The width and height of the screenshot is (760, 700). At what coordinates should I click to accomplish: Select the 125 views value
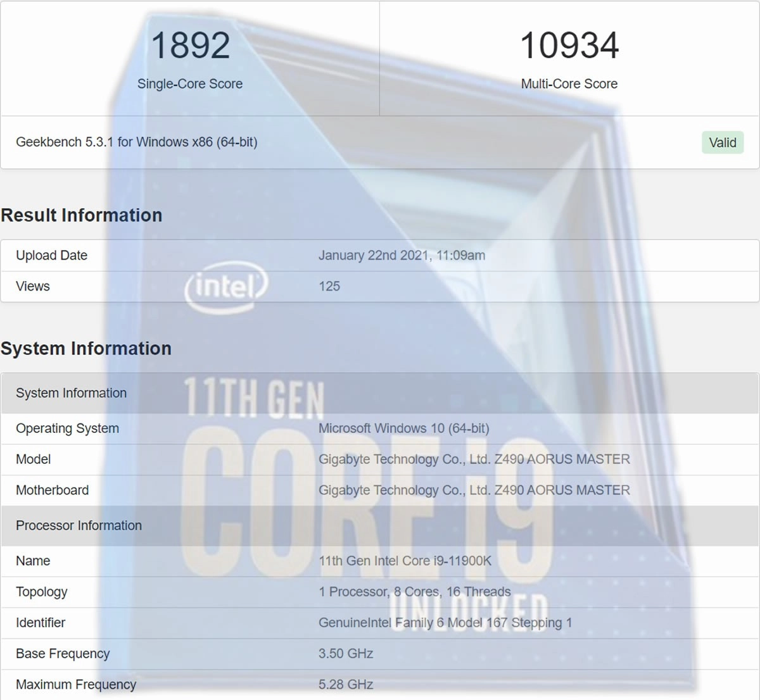pyautogui.click(x=329, y=286)
